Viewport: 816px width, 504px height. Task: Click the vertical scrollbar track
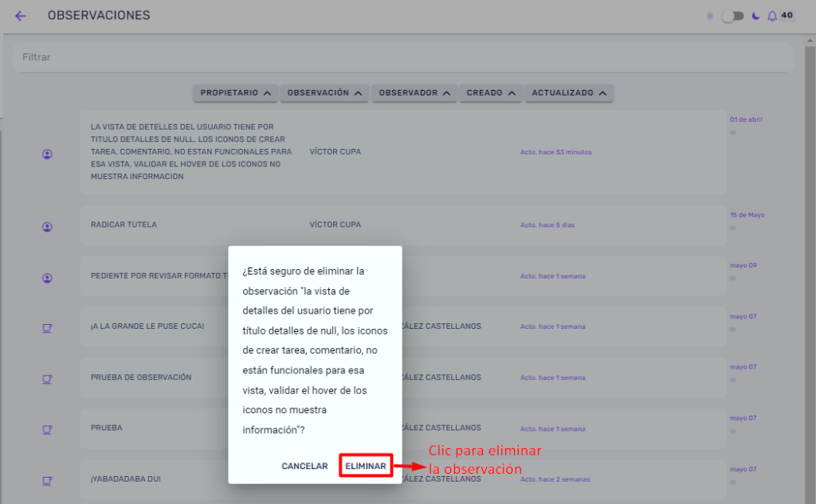[810, 275]
